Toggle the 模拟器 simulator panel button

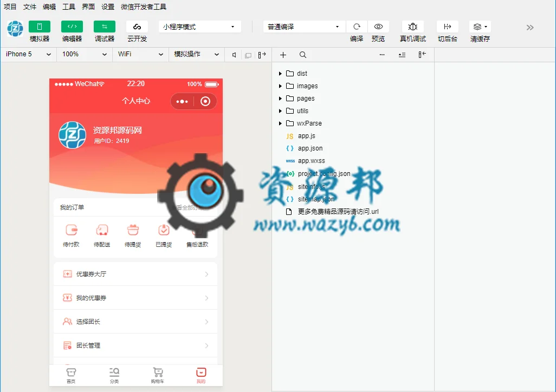[x=40, y=27]
